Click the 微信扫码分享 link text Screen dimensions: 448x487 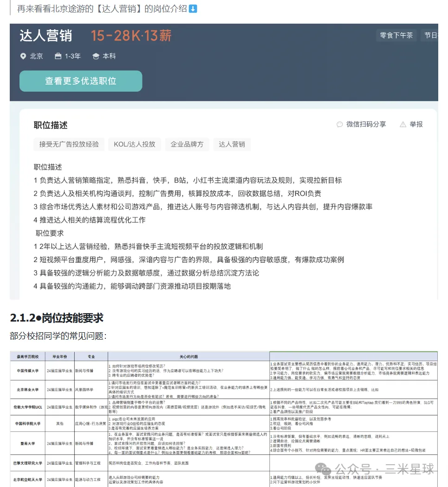tap(366, 125)
